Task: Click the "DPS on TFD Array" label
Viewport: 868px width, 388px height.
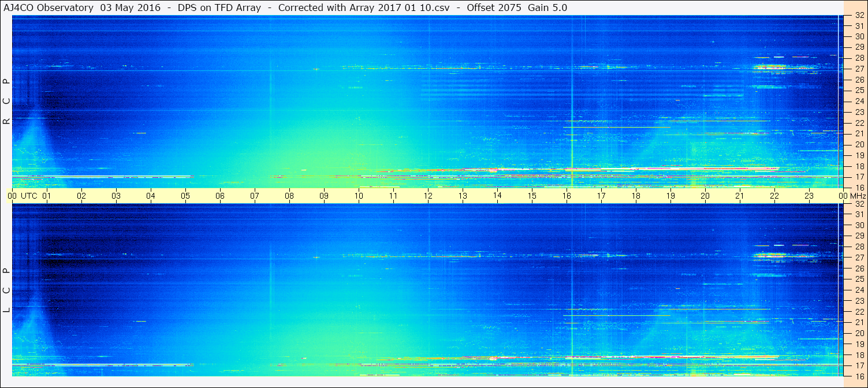Action: click(219, 8)
